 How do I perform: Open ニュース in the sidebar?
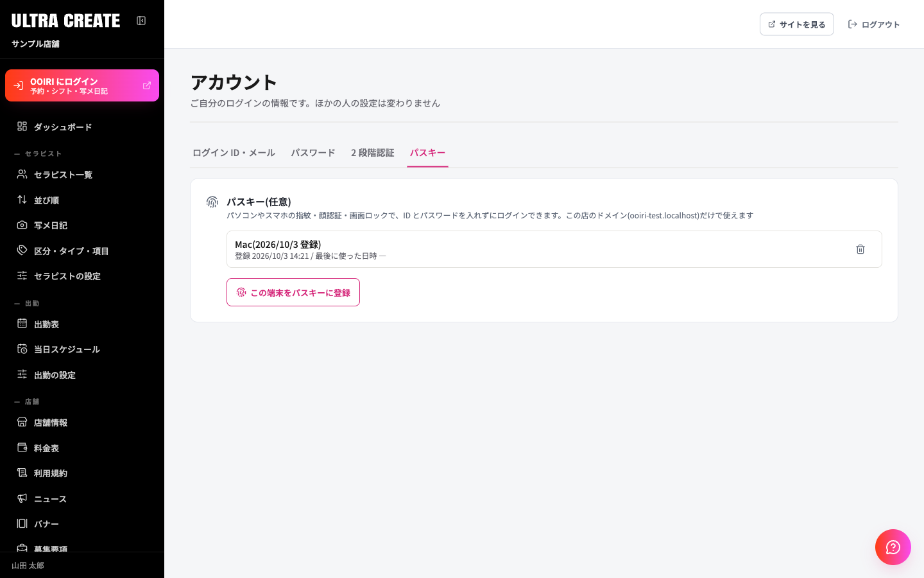[x=82, y=499]
